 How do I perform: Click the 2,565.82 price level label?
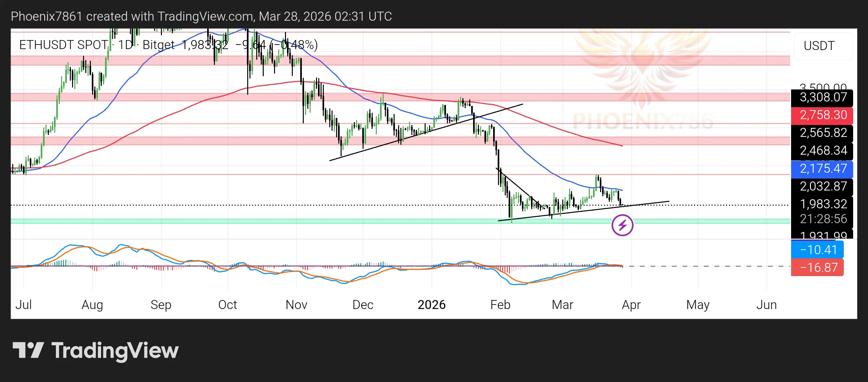[821, 133]
